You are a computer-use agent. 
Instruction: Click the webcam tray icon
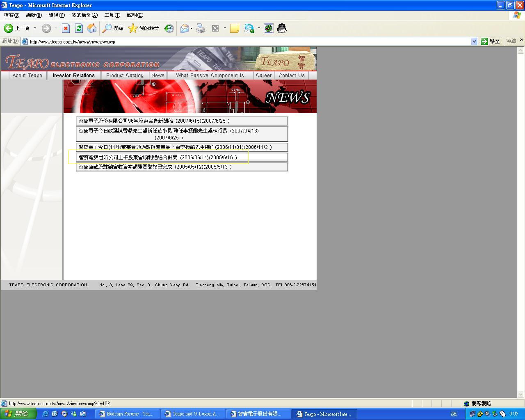(487, 414)
